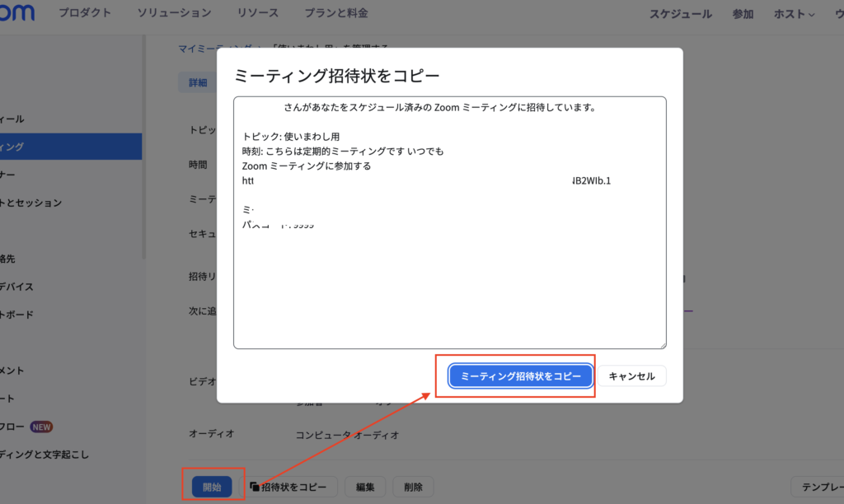This screenshot has height=504, width=844.
Task: Open the sidebar item ending in トとセッション
Action: pyautogui.click(x=30, y=203)
